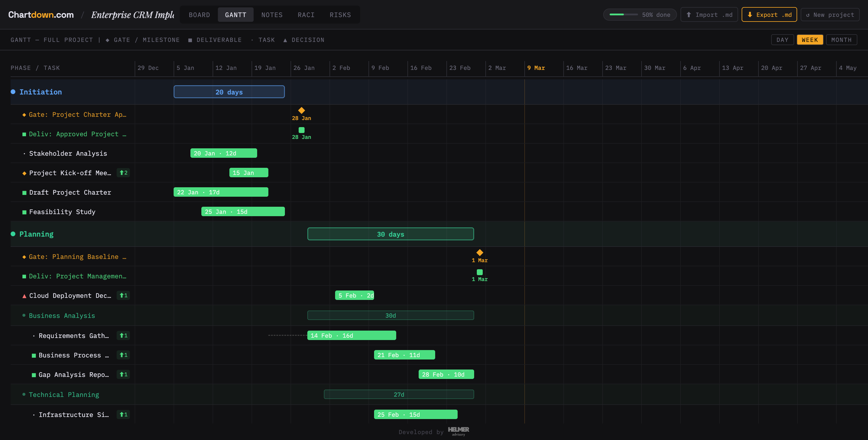
Task: Click the priority ↑1 icon on Requirements Gathering
Action: tap(123, 335)
